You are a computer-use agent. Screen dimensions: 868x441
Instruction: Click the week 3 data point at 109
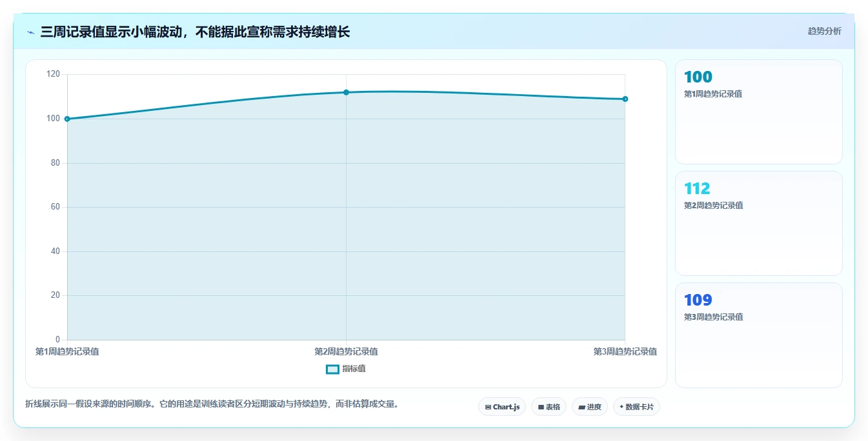point(625,99)
